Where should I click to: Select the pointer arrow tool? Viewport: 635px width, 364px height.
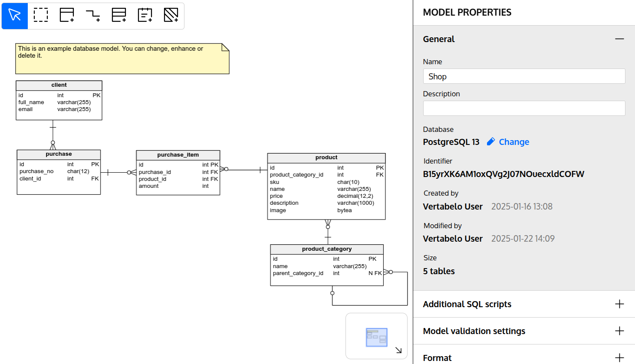15,16
